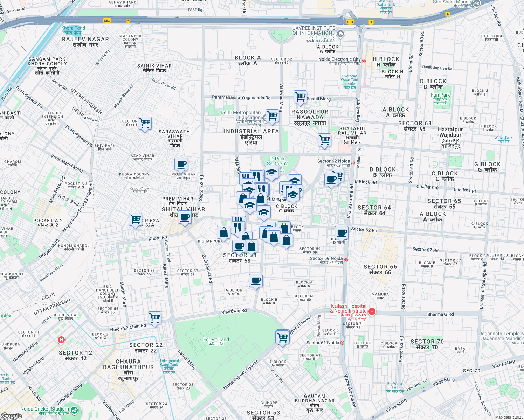Image resolution: width=524 pixels, height=420 pixels.
Task: Select the coffee cup icon near Block A Sector 60
Action: [256, 281]
